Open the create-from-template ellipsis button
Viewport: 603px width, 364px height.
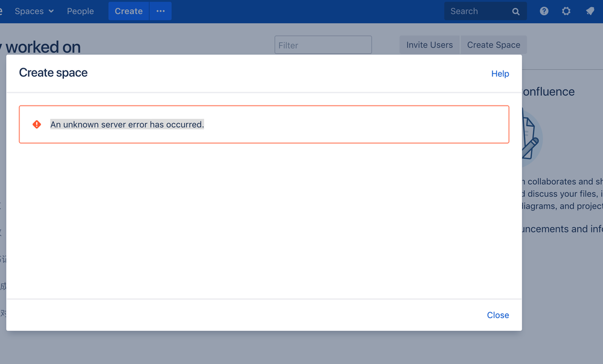[161, 11]
